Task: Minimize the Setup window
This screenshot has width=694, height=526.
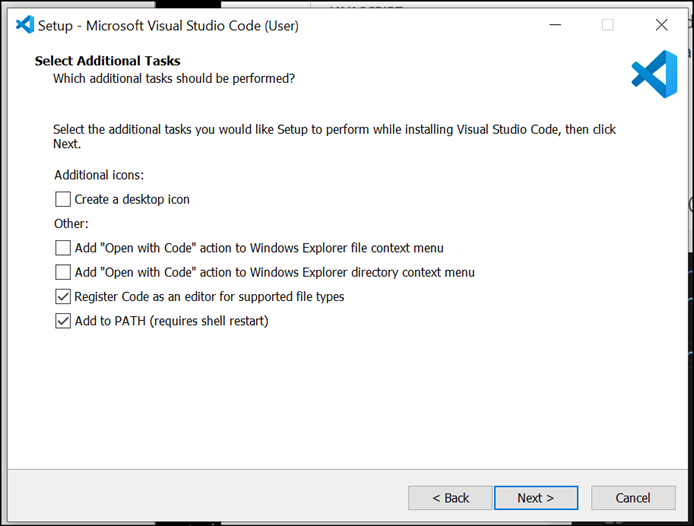Action: click(x=554, y=24)
